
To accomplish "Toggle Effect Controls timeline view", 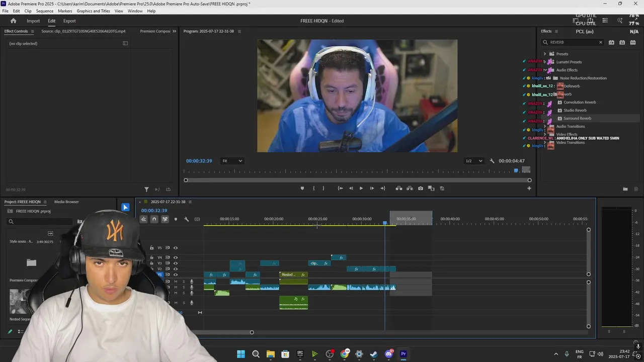I will point(125,43).
